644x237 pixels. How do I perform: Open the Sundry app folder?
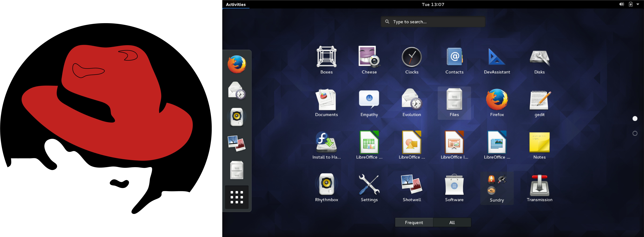(497, 188)
